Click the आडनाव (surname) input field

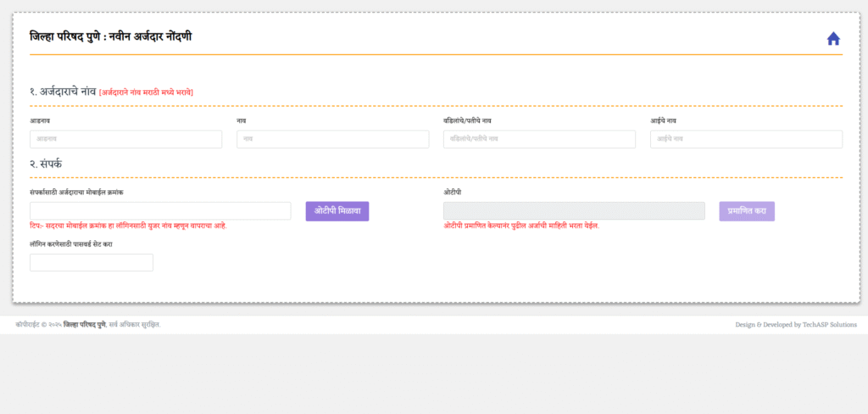125,139
